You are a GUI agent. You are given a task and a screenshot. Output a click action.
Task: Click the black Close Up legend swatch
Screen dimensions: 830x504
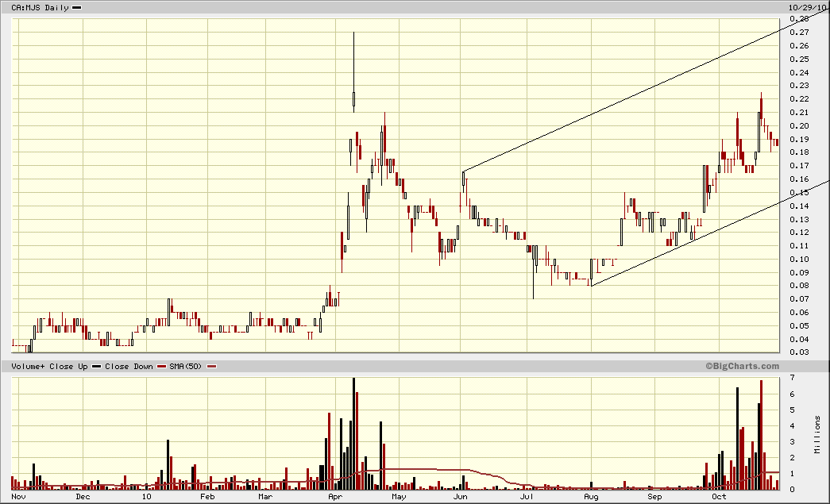(97, 366)
